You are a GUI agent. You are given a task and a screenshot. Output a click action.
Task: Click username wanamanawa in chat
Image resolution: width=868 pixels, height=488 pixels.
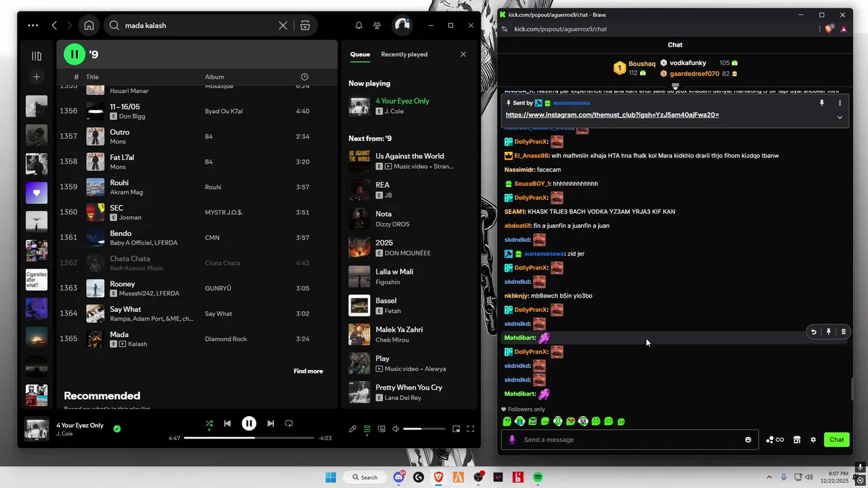[543, 253]
